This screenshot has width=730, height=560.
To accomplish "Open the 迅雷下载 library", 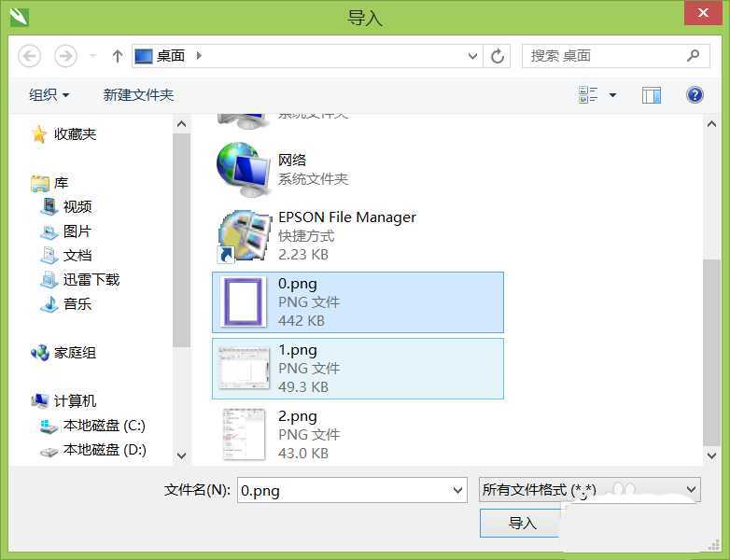I will coord(91,279).
